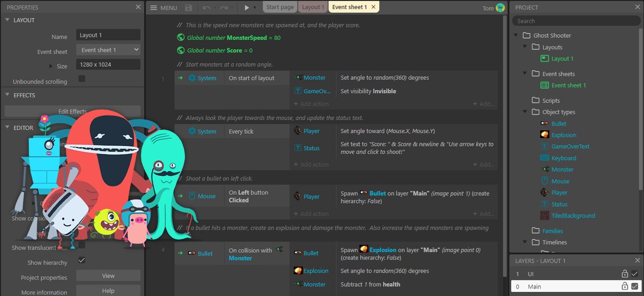Click the Redo arrow in toolbar
Screen dimensions: 644x296
[x=224, y=8]
